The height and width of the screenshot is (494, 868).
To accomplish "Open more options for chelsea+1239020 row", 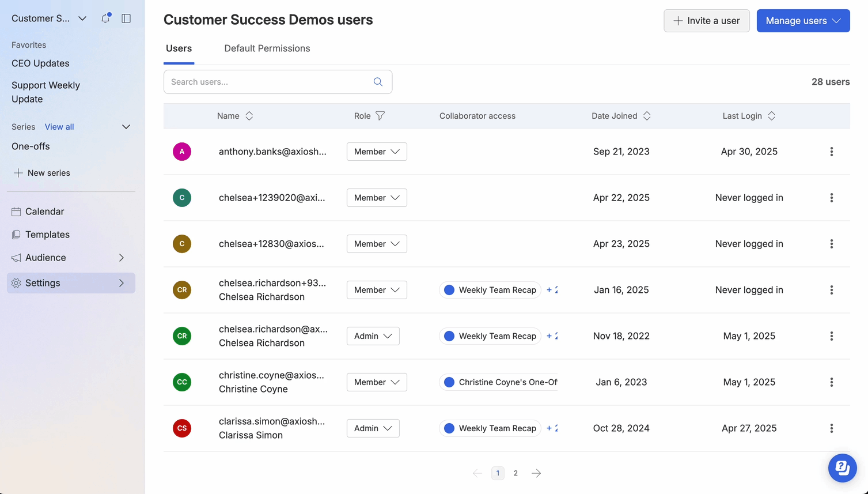I will pos(831,198).
